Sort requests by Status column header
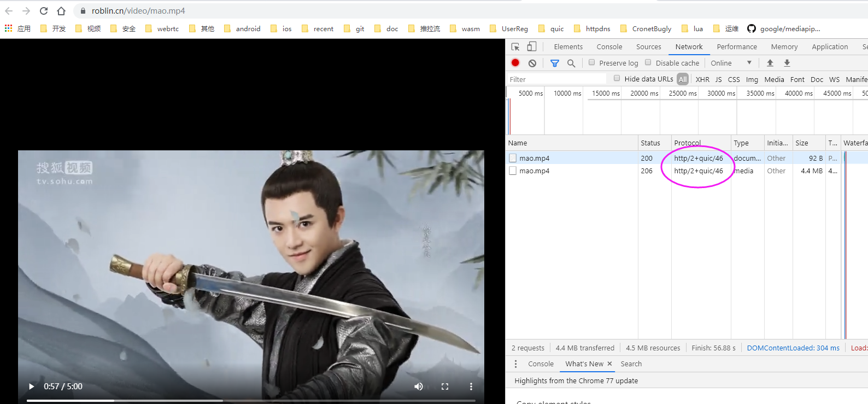The image size is (868, 404). pyautogui.click(x=655, y=143)
